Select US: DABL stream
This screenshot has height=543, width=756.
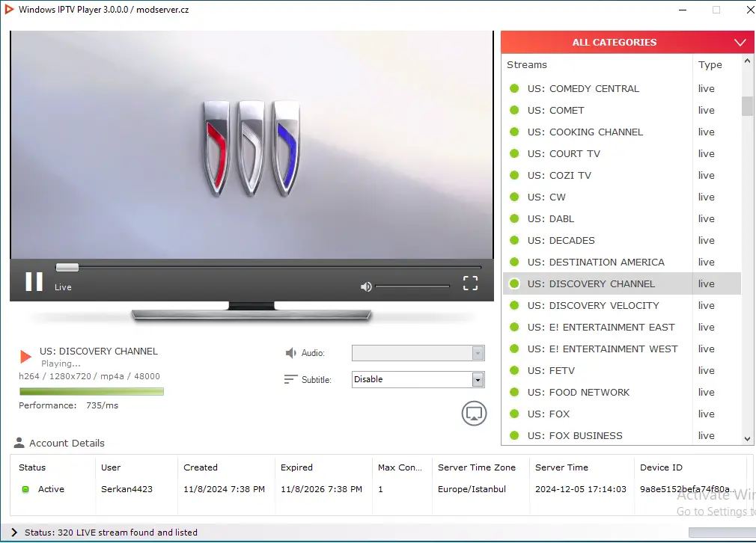pyautogui.click(x=621, y=218)
